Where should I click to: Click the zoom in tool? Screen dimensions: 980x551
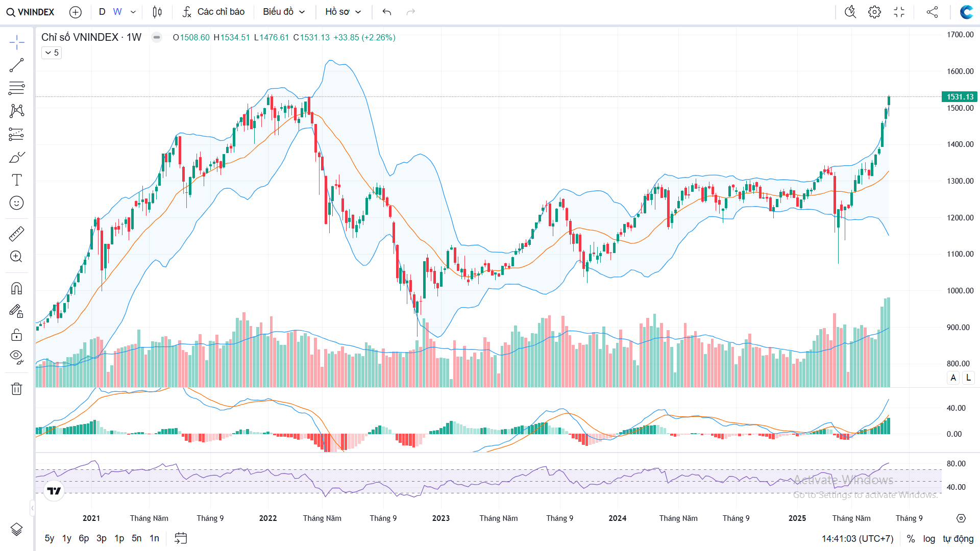click(x=16, y=257)
